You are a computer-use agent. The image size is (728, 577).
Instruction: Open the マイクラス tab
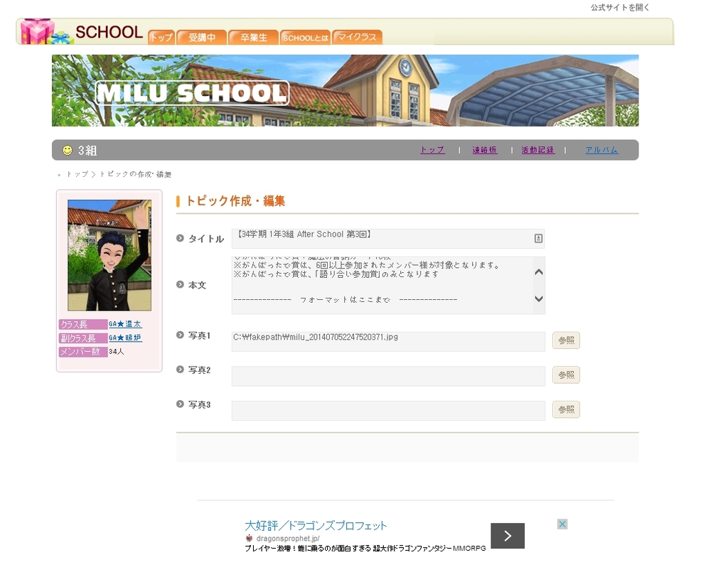[x=357, y=37]
